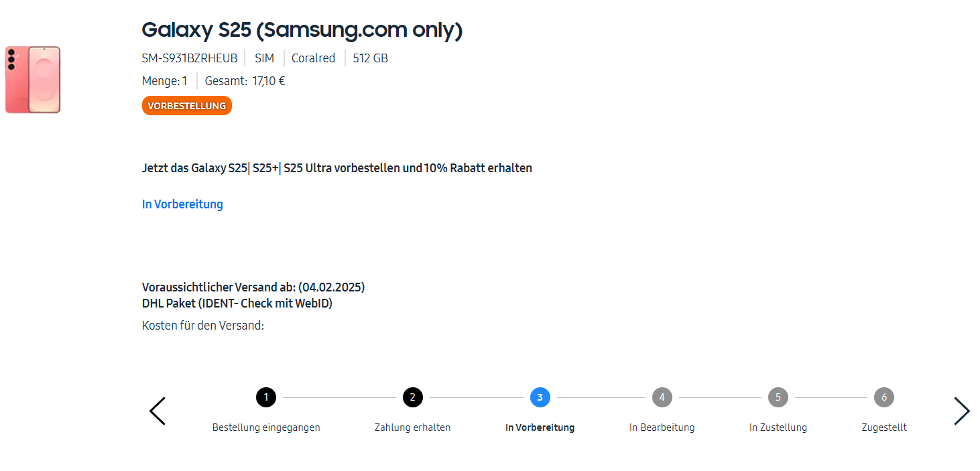980x471 pixels.
Task: Click the blue 'In Vorbereitung' status link
Action: pyautogui.click(x=182, y=204)
